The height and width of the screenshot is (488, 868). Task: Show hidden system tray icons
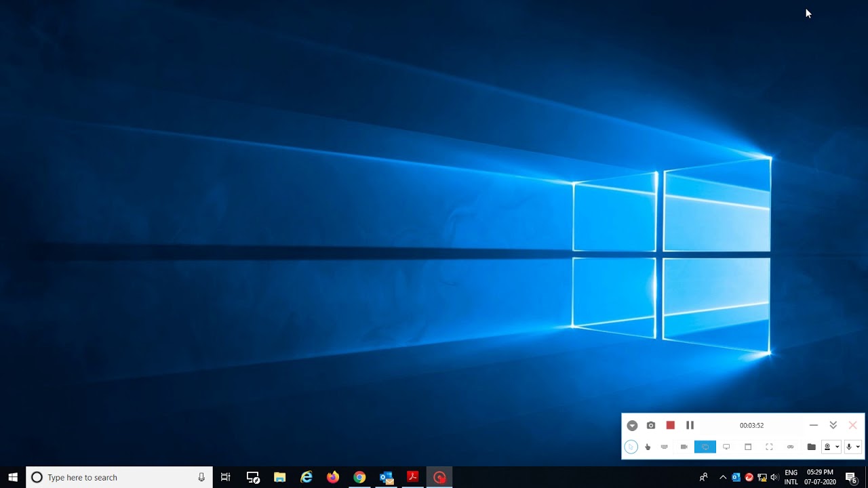[723, 477]
